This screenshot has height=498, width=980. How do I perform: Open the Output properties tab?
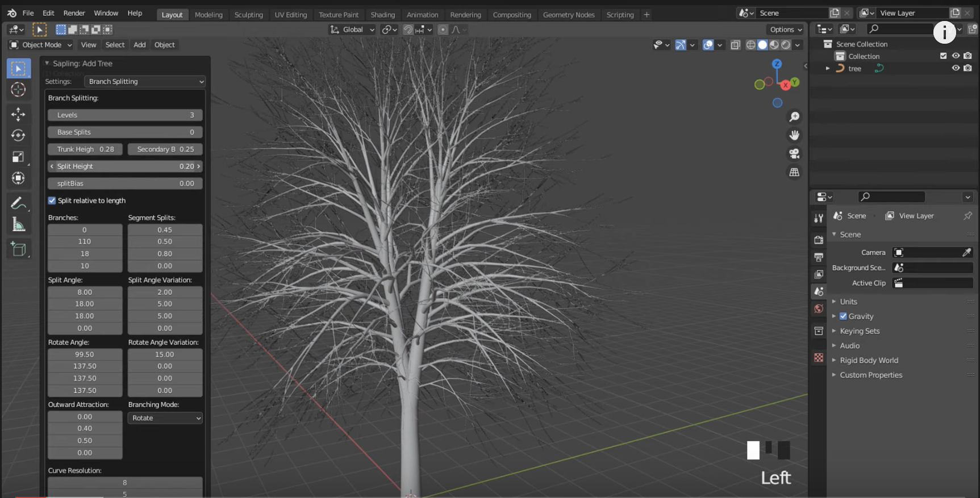click(819, 257)
